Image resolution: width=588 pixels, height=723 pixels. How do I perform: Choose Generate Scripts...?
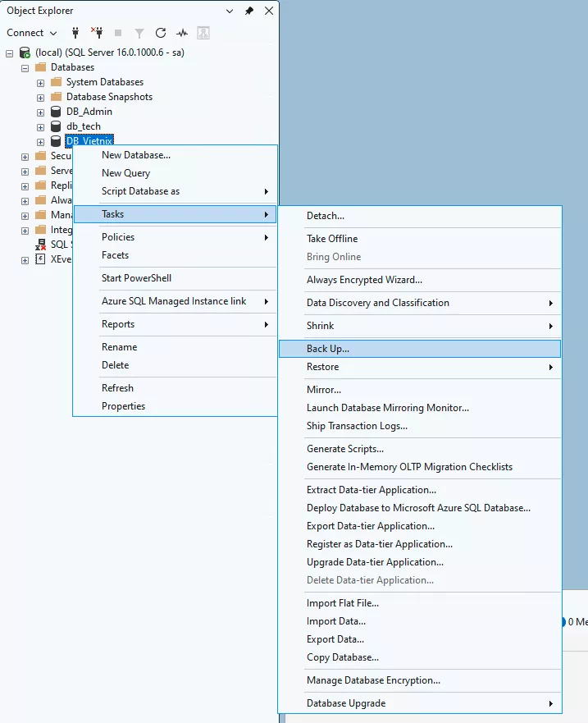420,449
